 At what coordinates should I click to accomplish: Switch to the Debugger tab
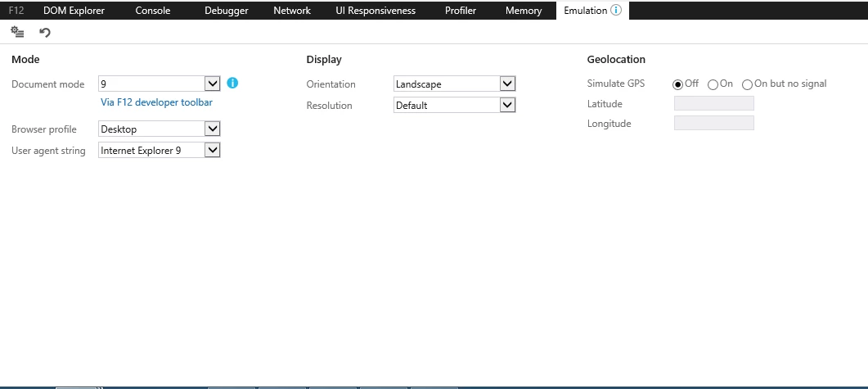226,11
